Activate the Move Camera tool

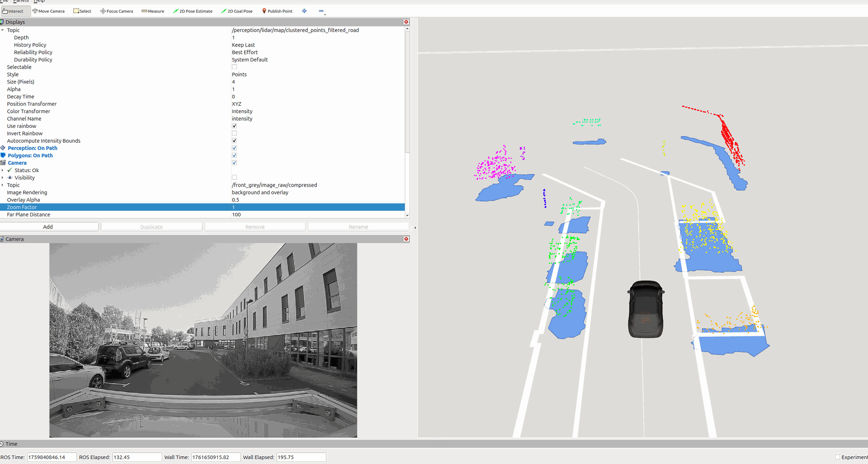tap(48, 11)
